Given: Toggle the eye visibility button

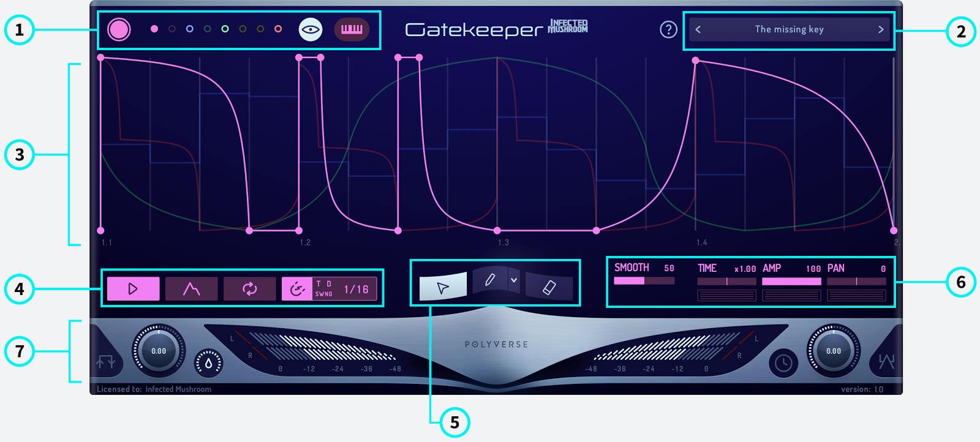Looking at the screenshot, I should (x=311, y=29).
